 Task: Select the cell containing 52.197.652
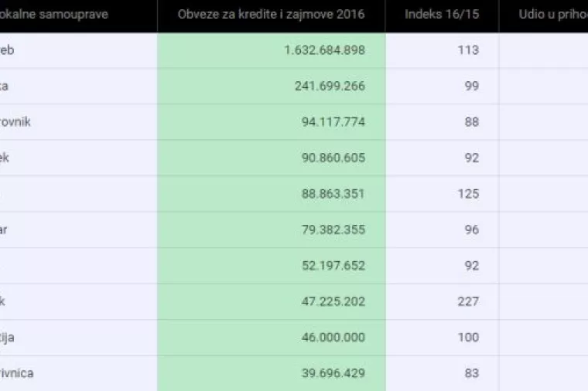[333, 266]
